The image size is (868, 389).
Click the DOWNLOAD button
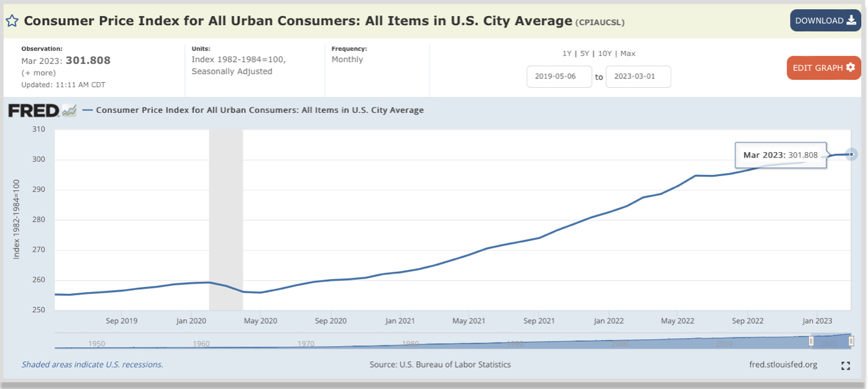point(825,20)
